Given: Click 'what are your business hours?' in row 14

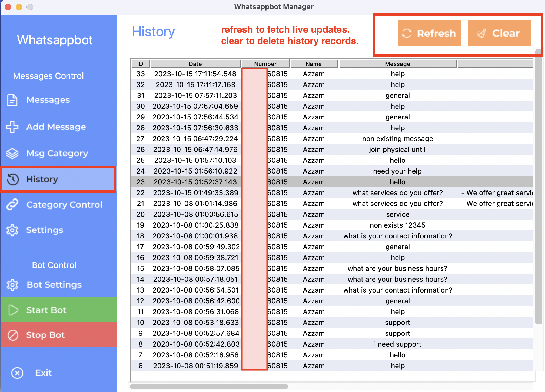Looking at the screenshot, I should [397, 279].
